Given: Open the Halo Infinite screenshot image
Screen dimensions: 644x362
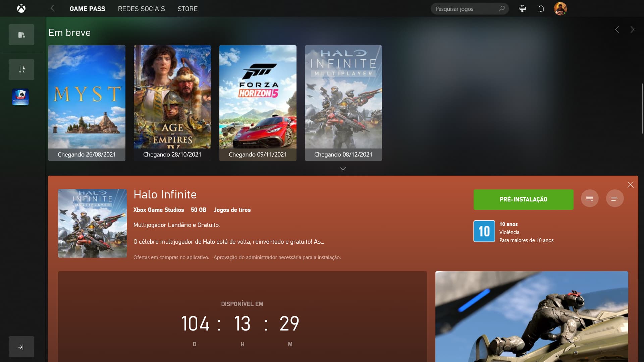Looking at the screenshot, I should [x=532, y=316].
